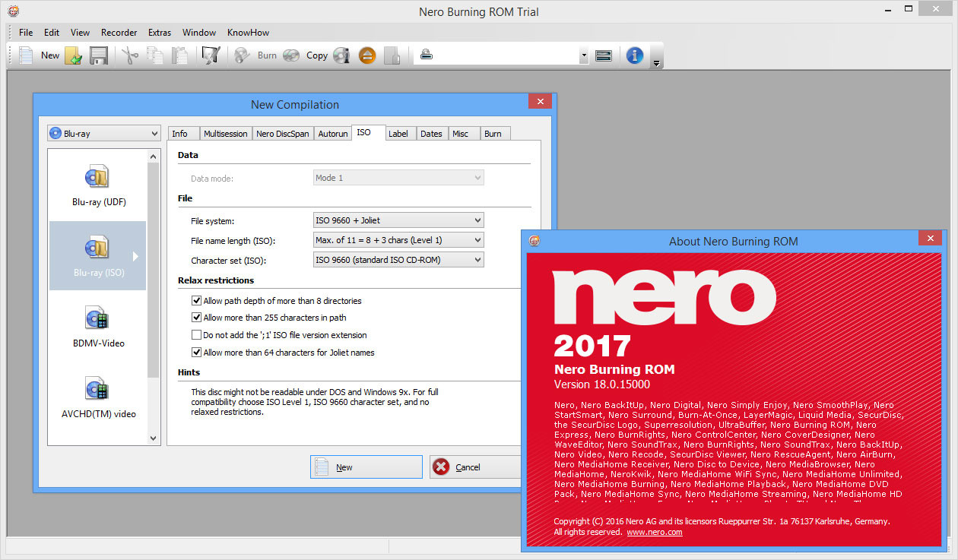Image resolution: width=958 pixels, height=560 pixels.
Task: Switch to the Multisession tab
Action: coord(225,134)
